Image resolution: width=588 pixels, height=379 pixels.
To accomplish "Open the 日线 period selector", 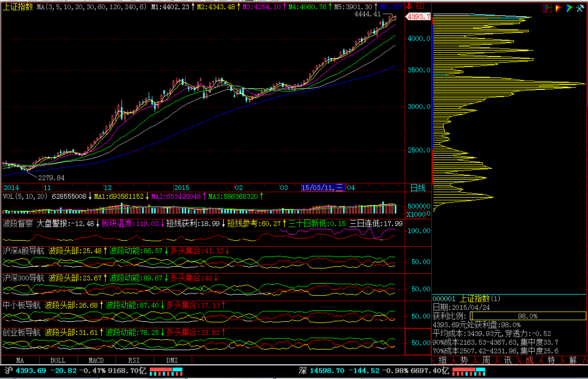I will click(418, 187).
